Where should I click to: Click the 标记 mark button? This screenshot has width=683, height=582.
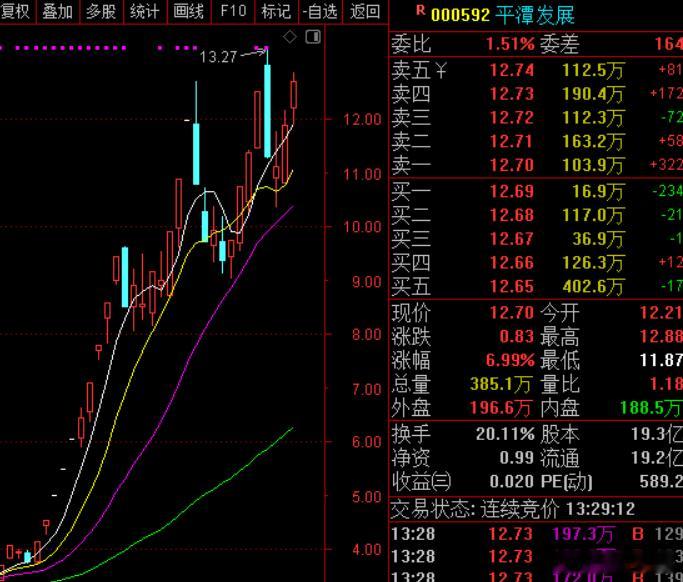(276, 11)
